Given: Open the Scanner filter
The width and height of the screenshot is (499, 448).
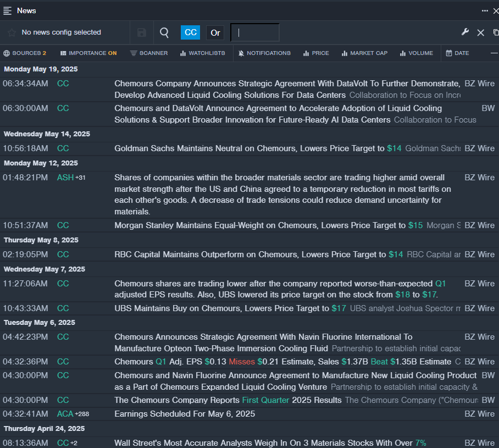Looking at the screenshot, I should pos(149,53).
